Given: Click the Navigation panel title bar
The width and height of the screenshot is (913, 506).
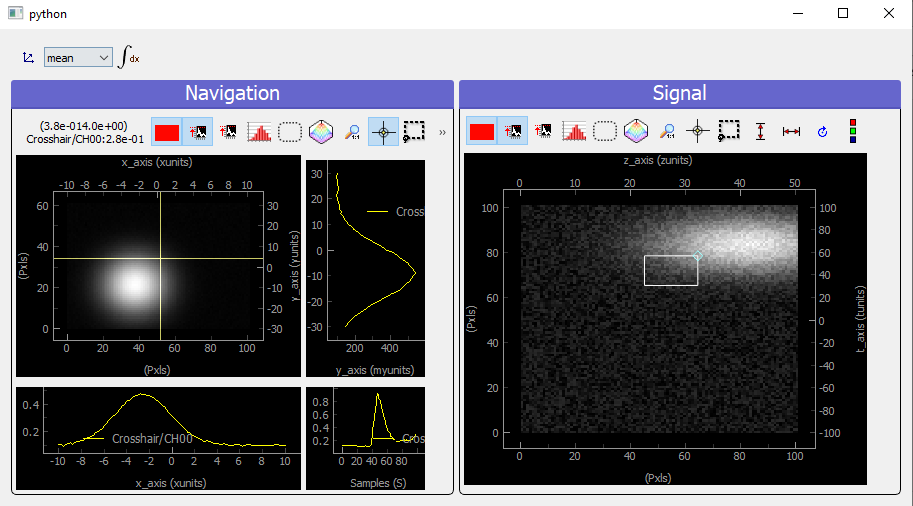Looking at the screenshot, I should [232, 94].
